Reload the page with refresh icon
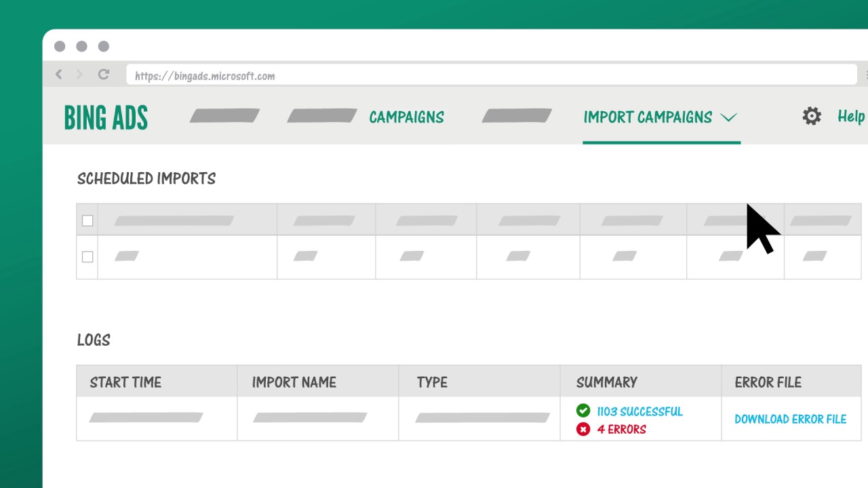Screen dimensions: 868x488 104,75
